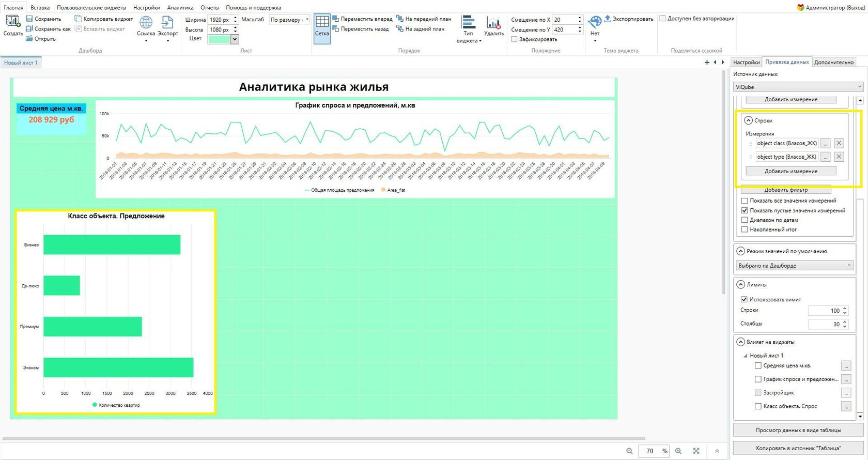868x460 pixels.
Task: Click the widget theme palette icon
Action: click(595, 22)
